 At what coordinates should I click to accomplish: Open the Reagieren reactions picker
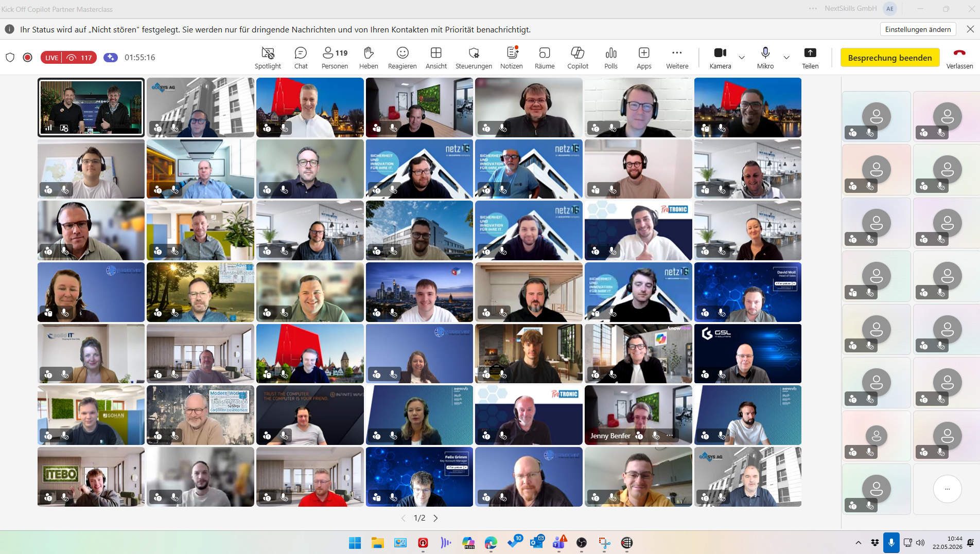tap(402, 58)
